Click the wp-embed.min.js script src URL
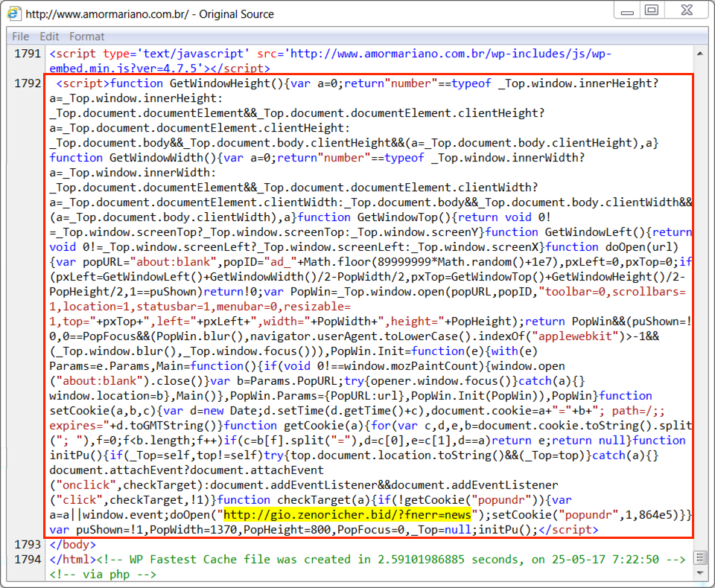The height and width of the screenshot is (588, 715). click(331, 61)
